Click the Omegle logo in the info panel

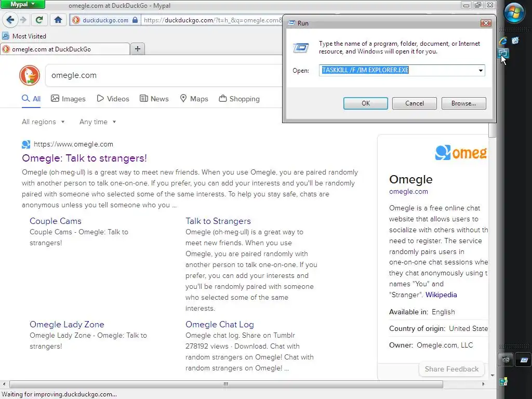pyautogui.click(x=461, y=153)
